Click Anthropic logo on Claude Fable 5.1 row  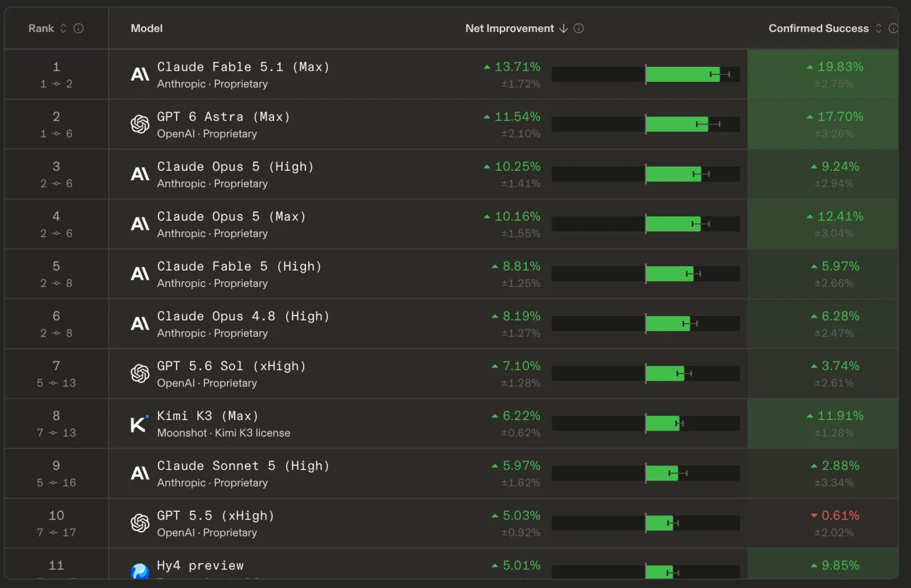pyautogui.click(x=140, y=74)
